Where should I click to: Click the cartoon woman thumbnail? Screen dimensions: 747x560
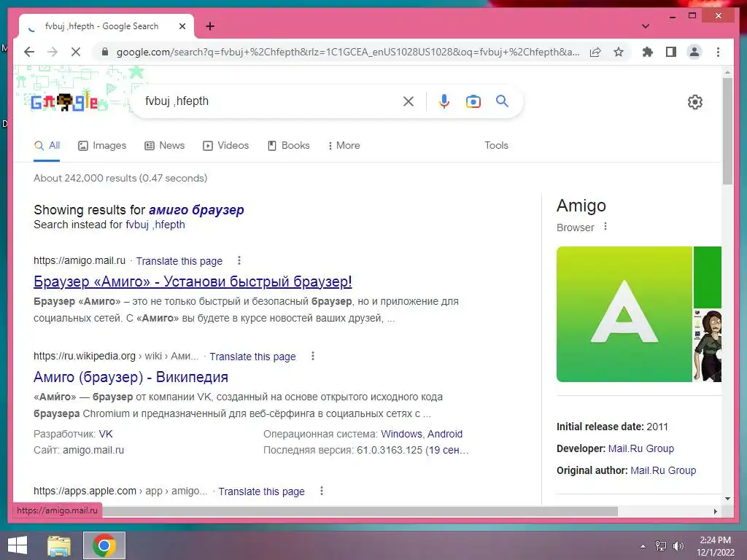pyautogui.click(x=708, y=346)
